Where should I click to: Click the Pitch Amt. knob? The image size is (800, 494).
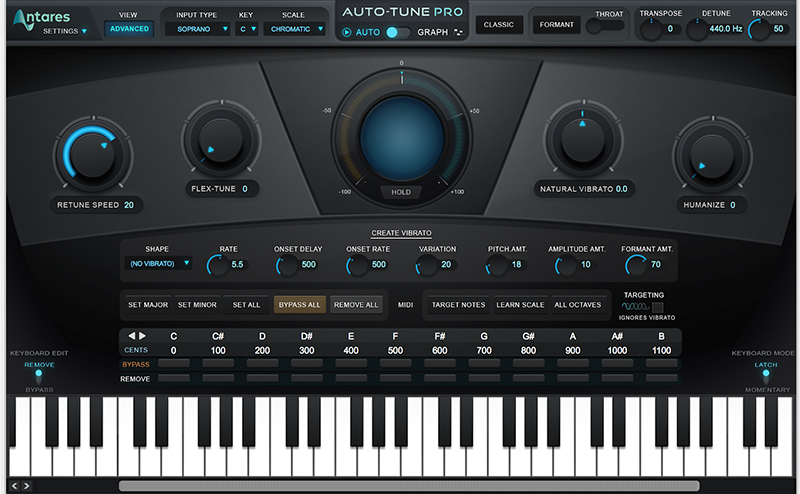click(x=496, y=265)
